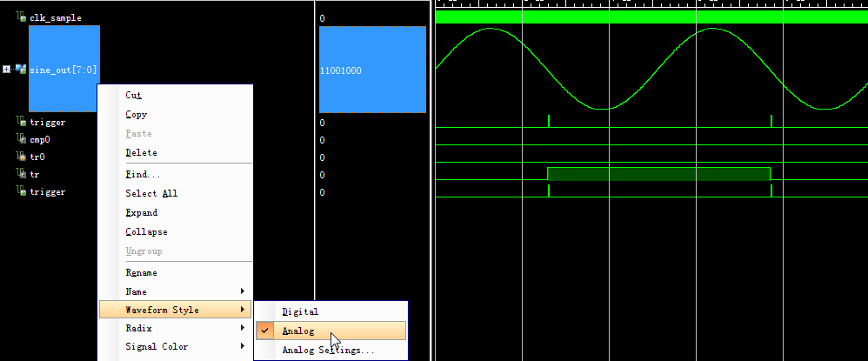
Task: Click Rename in the context menu
Action: [x=141, y=272]
